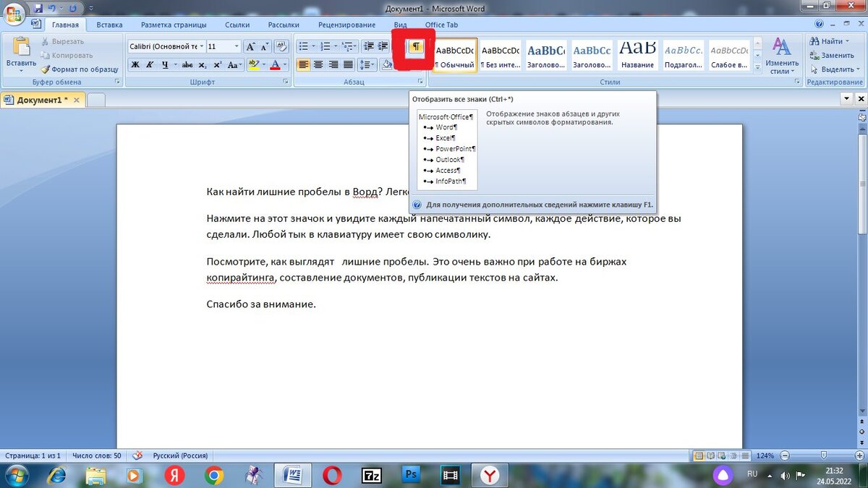868x488 pixels.
Task: Click the Show all formatting marks pilcrow button
Action: 416,46
